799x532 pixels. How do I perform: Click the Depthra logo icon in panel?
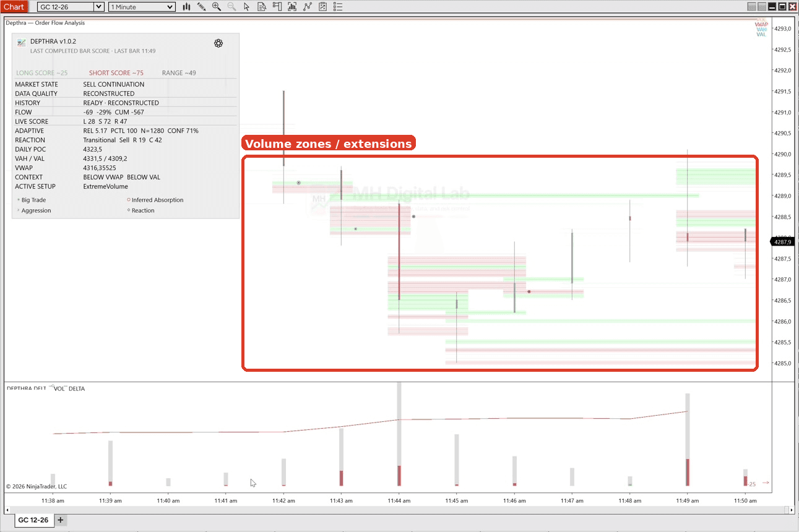point(22,43)
